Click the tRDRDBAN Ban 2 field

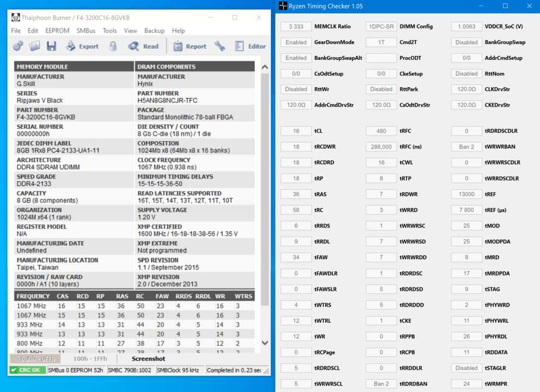click(381, 384)
